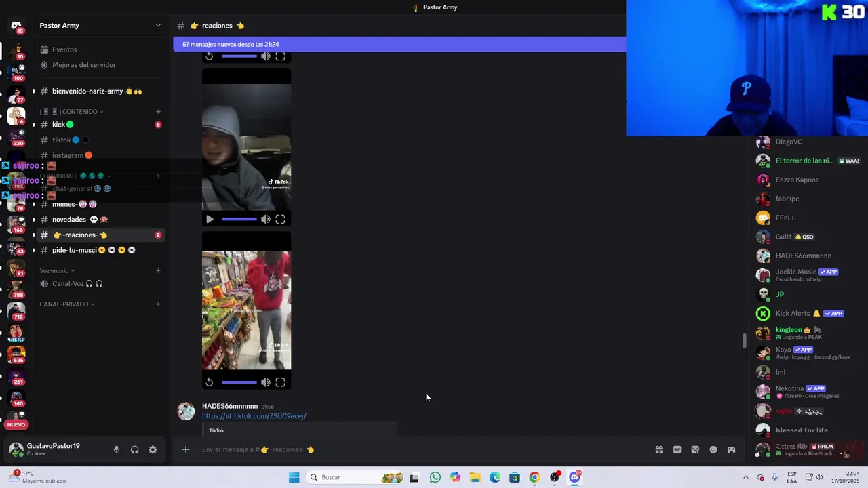
Task: Open File Explorer from the taskbar
Action: [x=475, y=477]
